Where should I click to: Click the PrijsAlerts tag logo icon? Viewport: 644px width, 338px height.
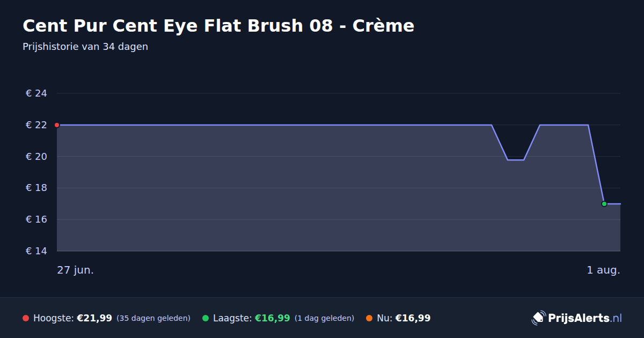pyautogui.click(x=538, y=318)
